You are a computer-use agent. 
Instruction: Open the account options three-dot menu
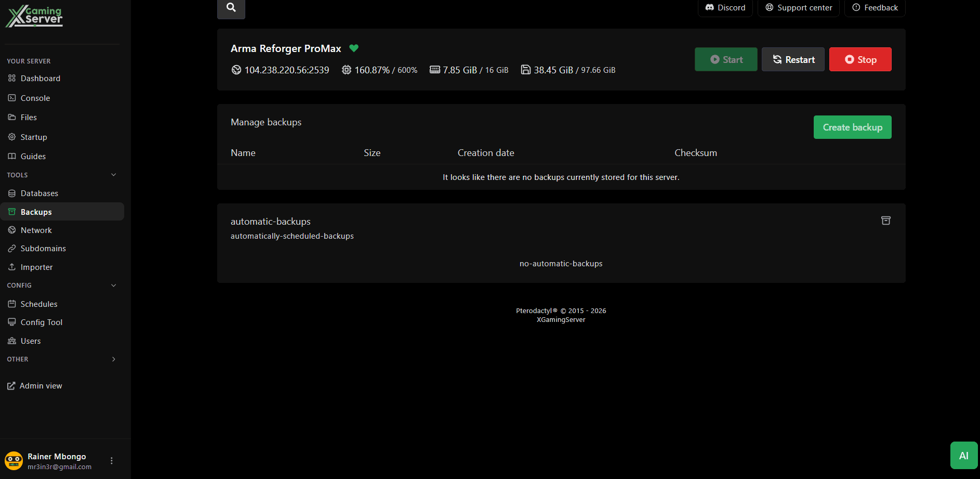[111, 460]
